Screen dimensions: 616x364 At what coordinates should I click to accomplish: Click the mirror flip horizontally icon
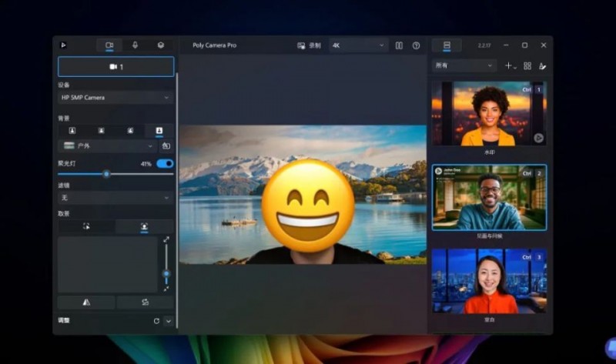point(86,302)
